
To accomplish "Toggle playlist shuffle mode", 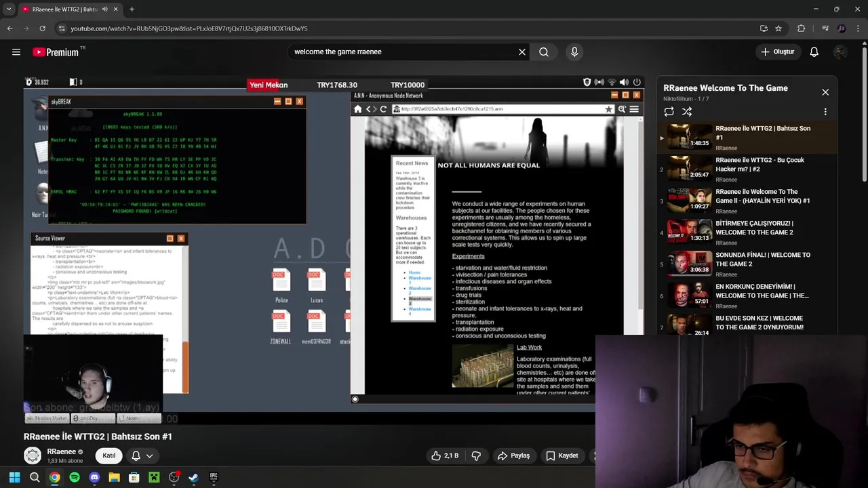I will (687, 112).
